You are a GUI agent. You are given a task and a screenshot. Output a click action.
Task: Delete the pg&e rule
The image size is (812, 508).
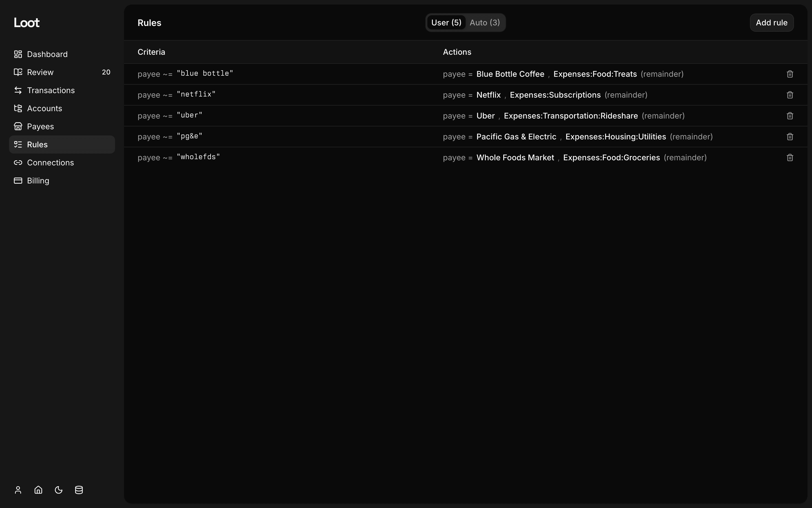coord(790,137)
